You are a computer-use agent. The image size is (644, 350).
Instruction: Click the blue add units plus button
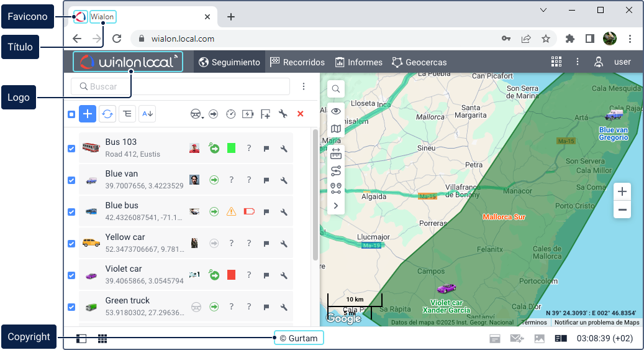point(88,114)
